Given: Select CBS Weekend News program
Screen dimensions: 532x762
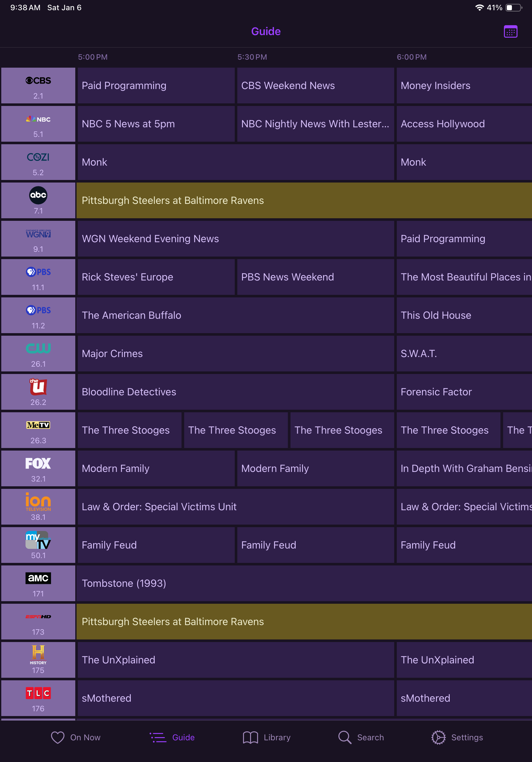Looking at the screenshot, I should click(x=315, y=86).
